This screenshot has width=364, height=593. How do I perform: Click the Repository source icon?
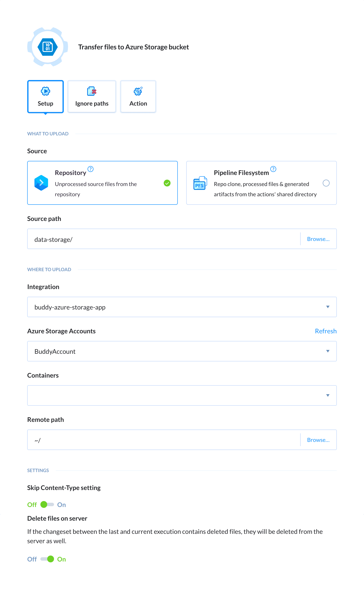coord(41,183)
